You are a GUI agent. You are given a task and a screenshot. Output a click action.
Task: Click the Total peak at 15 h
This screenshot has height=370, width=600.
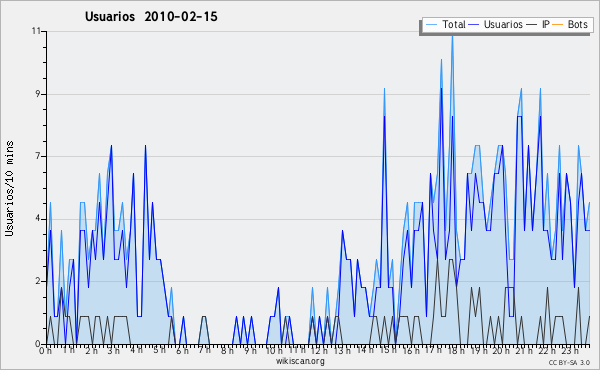click(x=384, y=89)
